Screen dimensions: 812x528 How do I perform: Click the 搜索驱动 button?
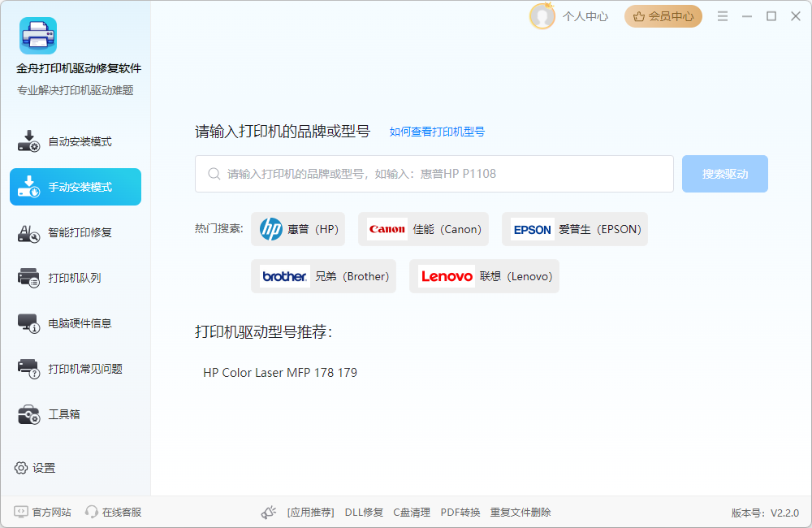point(725,174)
